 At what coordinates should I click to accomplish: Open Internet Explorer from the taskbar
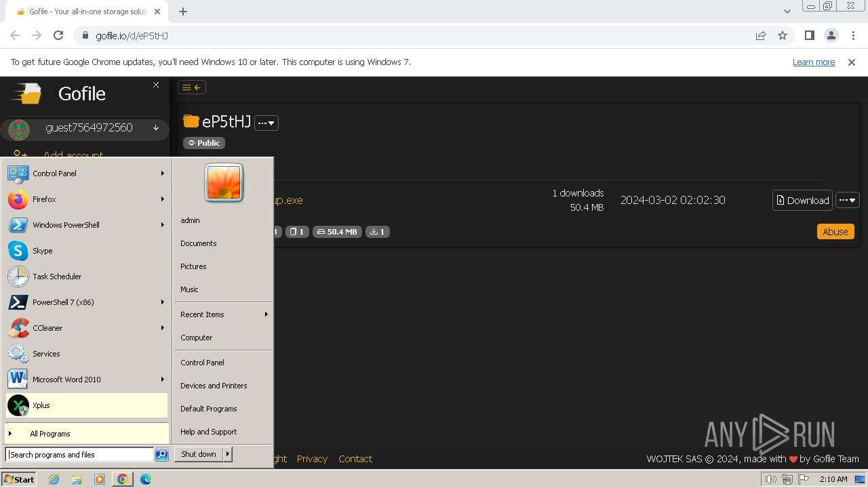54,479
